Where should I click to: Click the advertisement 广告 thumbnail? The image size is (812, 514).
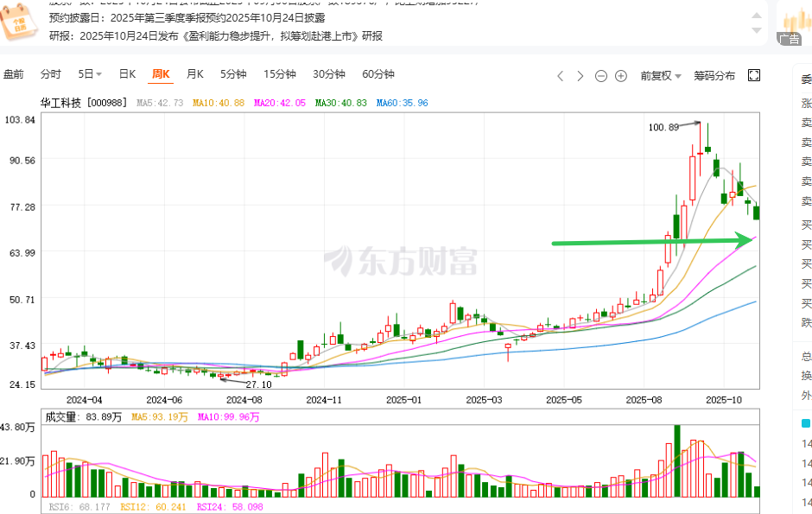(795, 23)
